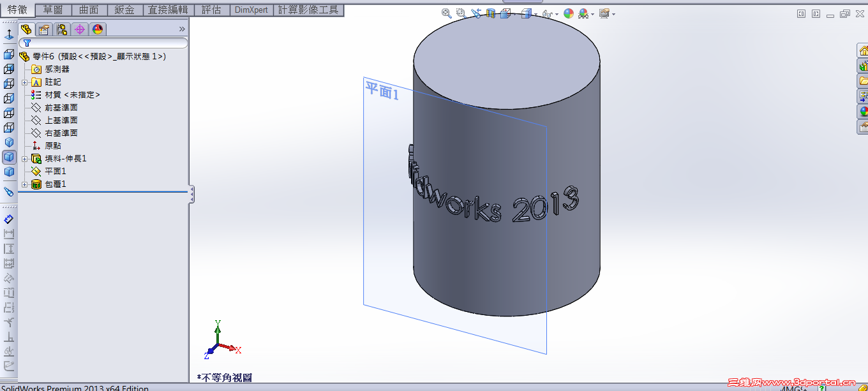Click the embossed 2013 text on the cylinder

point(546,204)
